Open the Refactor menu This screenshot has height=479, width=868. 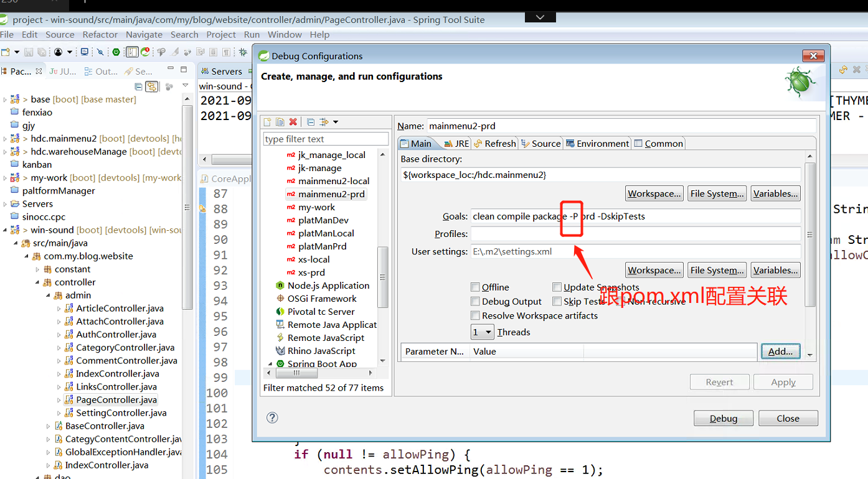point(100,35)
